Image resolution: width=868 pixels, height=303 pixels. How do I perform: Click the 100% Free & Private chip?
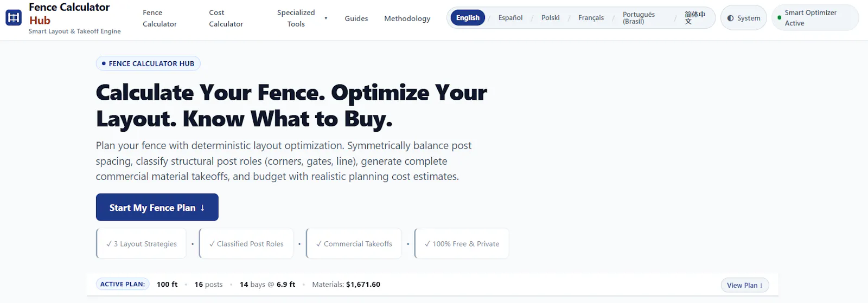462,243
